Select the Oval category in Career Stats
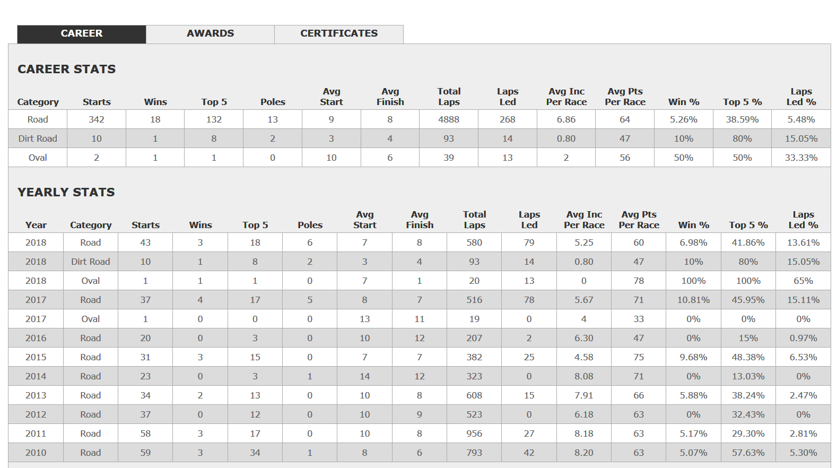The height and width of the screenshot is (468, 837). coord(37,158)
